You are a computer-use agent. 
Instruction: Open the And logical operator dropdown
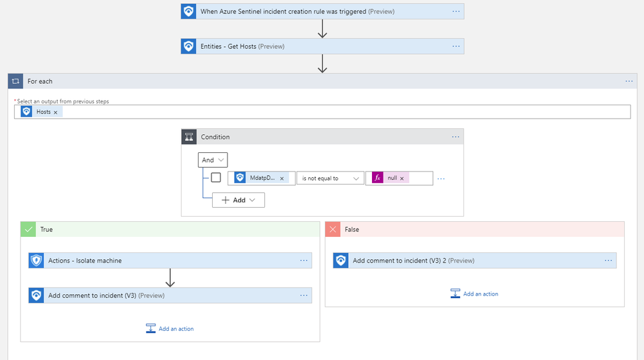(213, 160)
